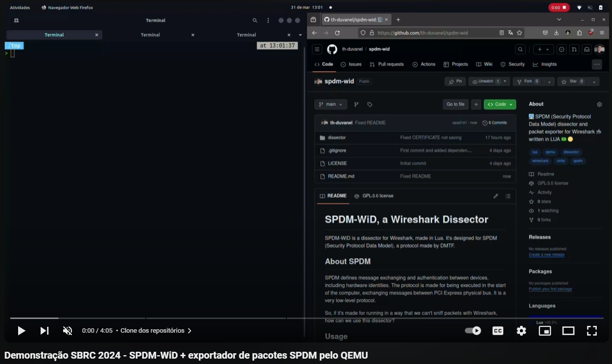Open main branch selector dropdown
This screenshot has width=612, height=364.
click(331, 104)
